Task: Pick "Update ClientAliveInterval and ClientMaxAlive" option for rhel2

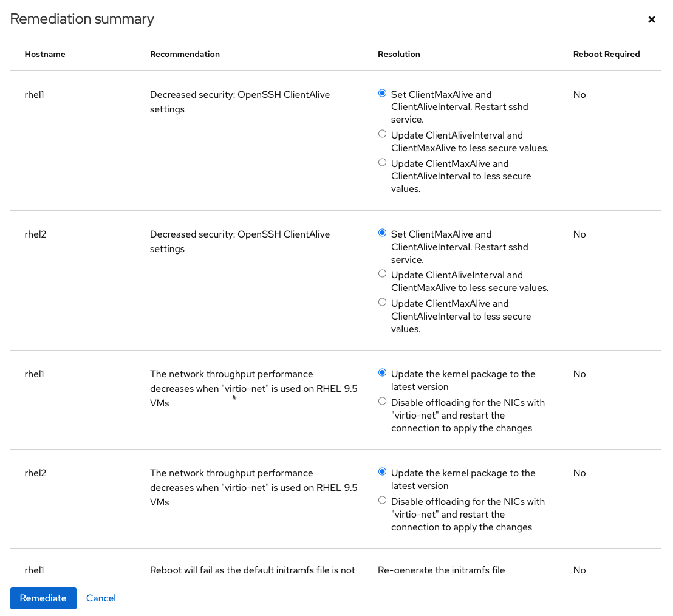Action: 382,273
